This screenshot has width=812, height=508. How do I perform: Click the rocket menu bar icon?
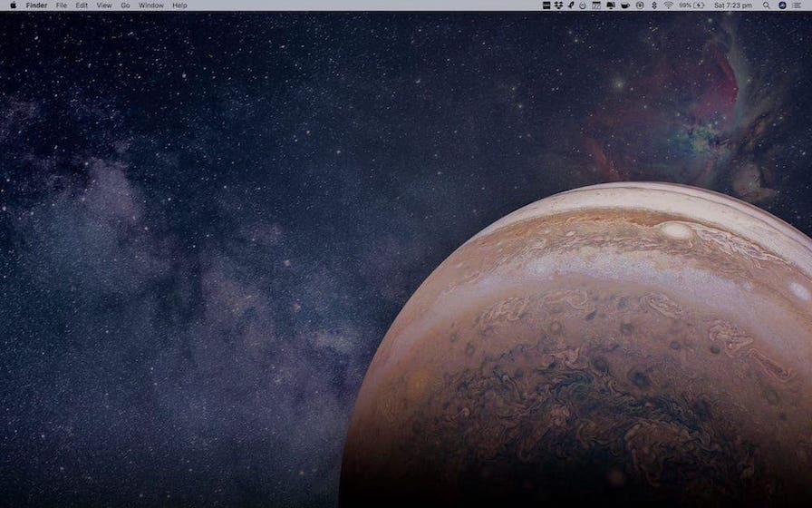(x=571, y=5)
